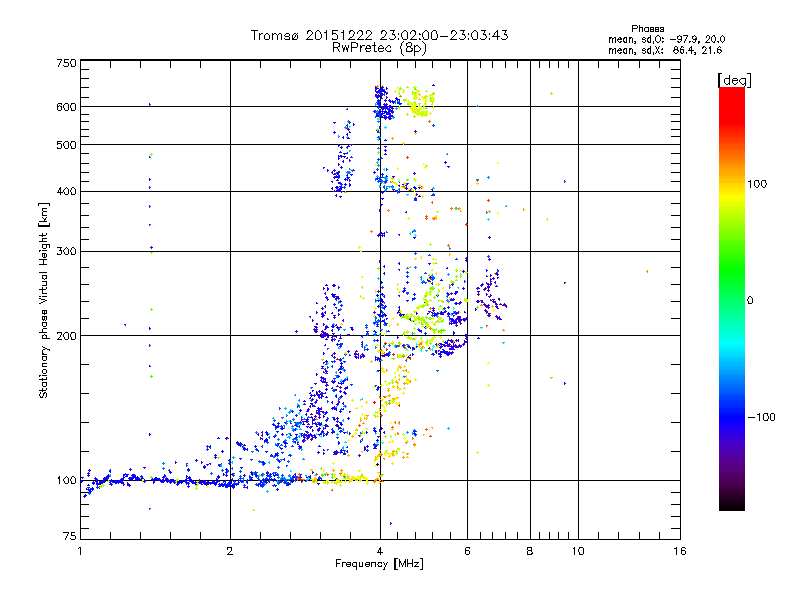
Task: Click the y-axis tick label '100'
Action: [66, 480]
